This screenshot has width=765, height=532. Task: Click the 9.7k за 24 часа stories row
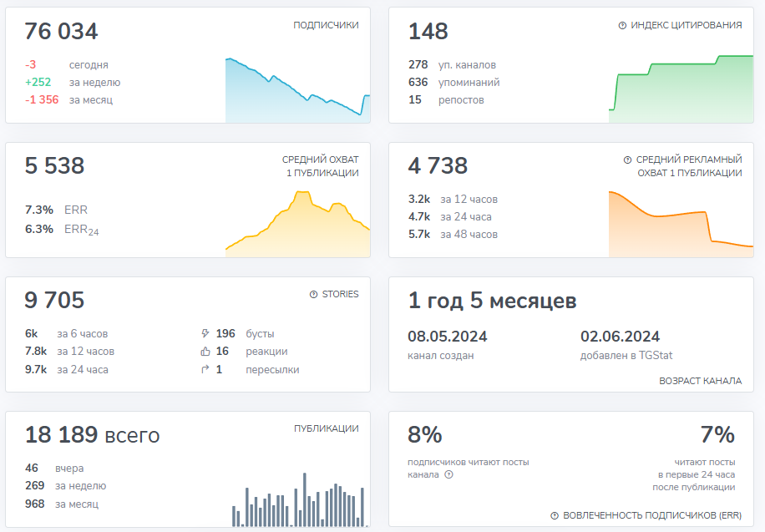pos(67,369)
